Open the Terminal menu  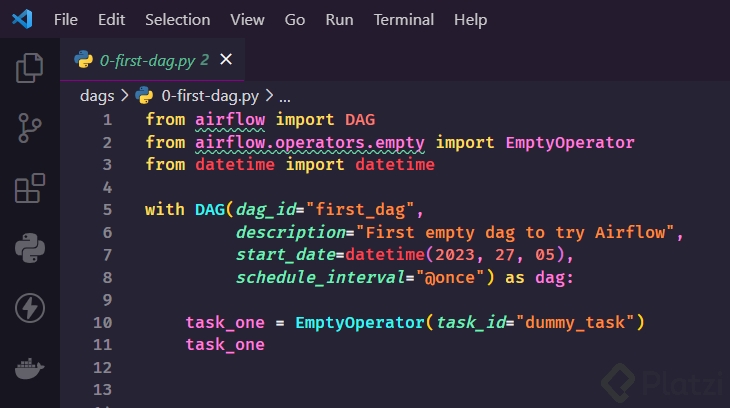(x=404, y=20)
